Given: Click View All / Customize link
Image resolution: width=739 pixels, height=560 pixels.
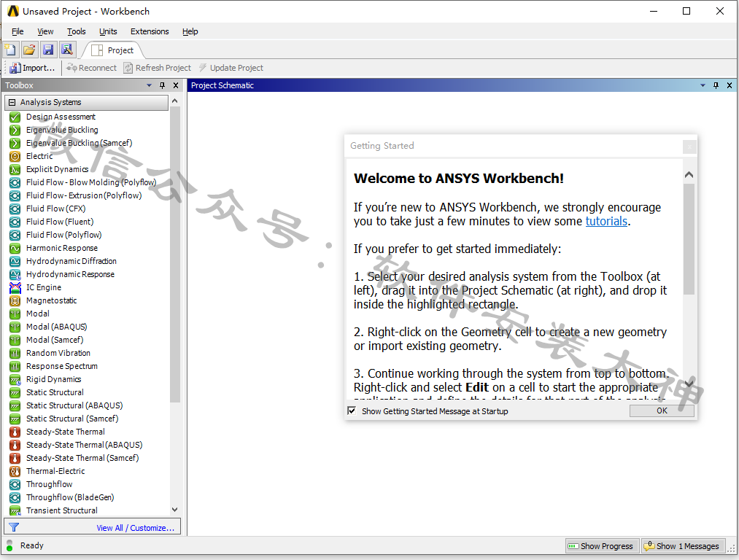Looking at the screenshot, I should 136,528.
